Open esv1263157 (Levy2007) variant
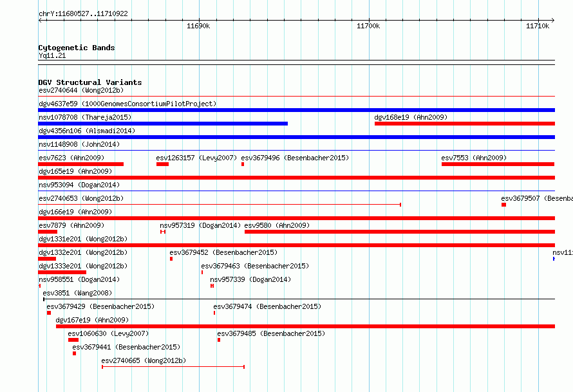Image resolution: width=573 pixels, height=392 pixels. pyautogui.click(x=196, y=158)
